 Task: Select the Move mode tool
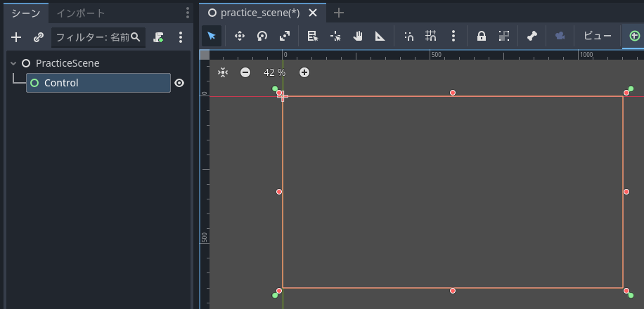click(x=239, y=37)
